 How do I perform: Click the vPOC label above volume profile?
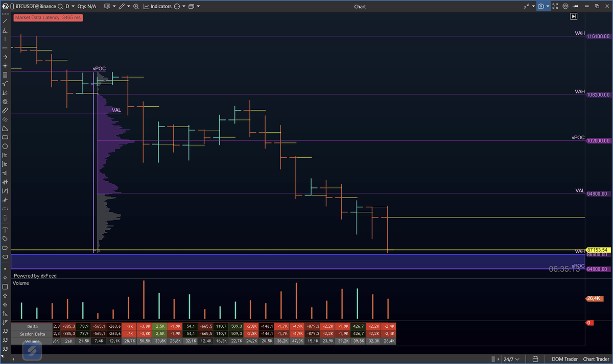pos(99,68)
